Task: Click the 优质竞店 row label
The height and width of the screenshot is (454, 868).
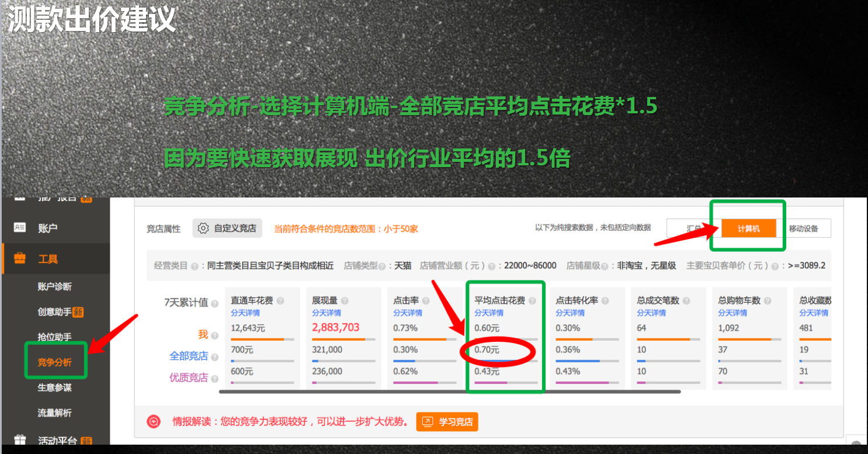Action: [x=189, y=377]
